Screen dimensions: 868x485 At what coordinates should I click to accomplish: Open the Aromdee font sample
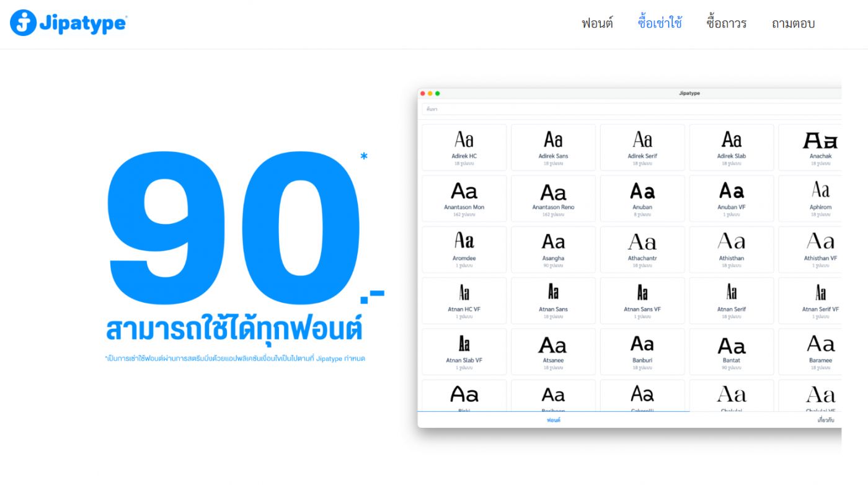[464, 249]
